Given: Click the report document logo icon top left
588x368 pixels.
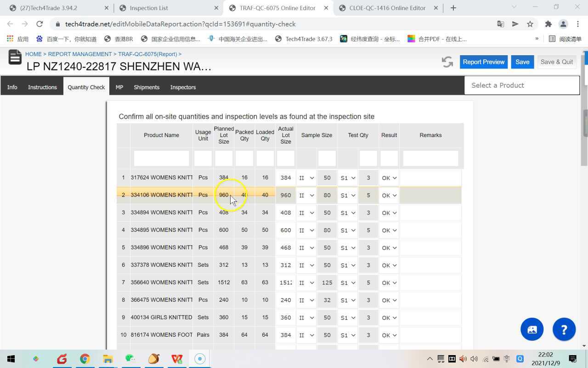Looking at the screenshot, I should point(15,57).
